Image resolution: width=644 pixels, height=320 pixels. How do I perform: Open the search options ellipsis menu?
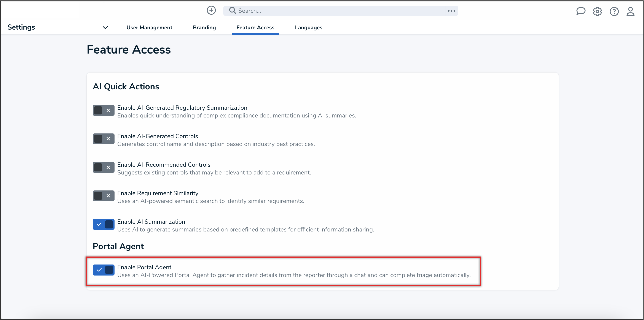(x=451, y=11)
